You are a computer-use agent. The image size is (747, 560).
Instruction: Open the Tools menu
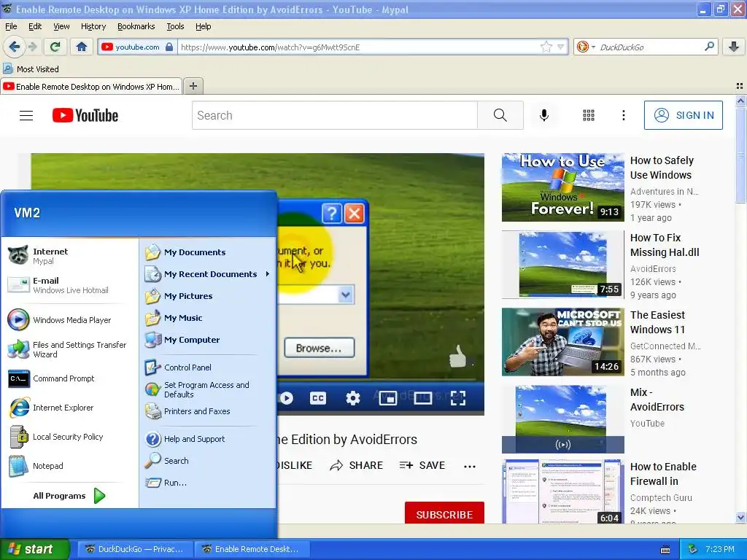tap(175, 26)
